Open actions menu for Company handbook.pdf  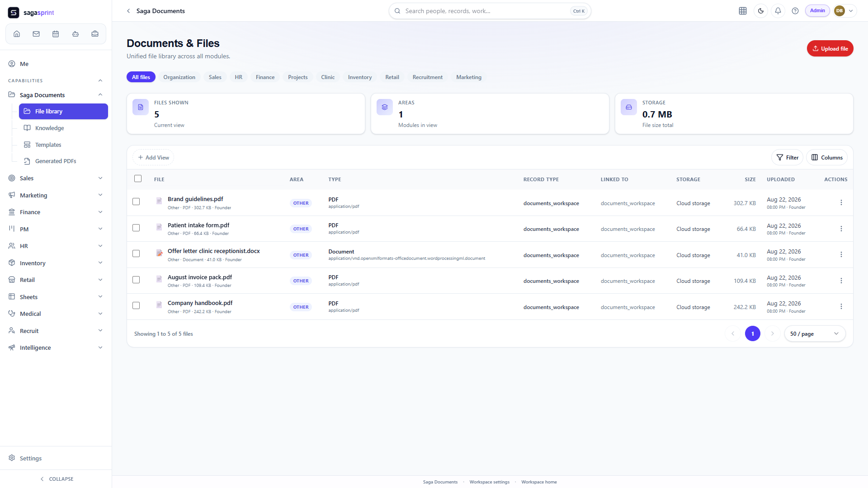point(841,306)
